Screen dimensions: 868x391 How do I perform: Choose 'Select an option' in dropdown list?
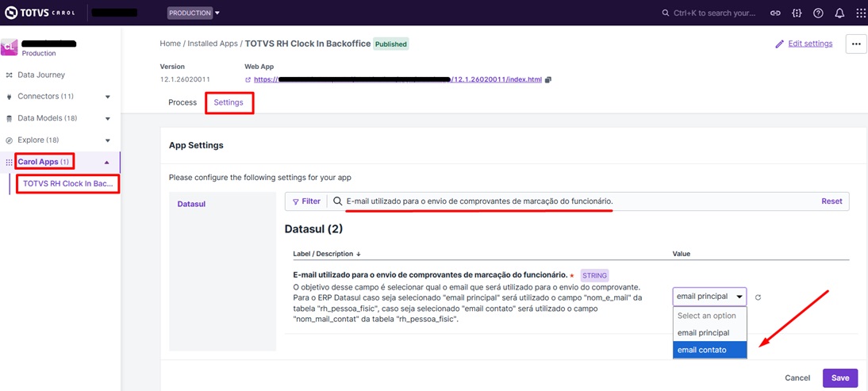[x=709, y=316]
